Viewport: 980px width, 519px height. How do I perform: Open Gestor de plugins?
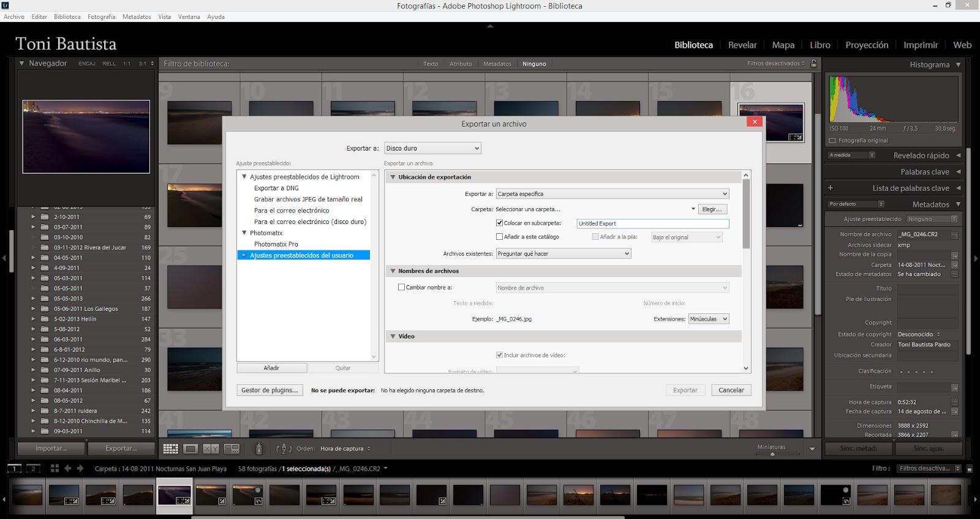coord(269,390)
